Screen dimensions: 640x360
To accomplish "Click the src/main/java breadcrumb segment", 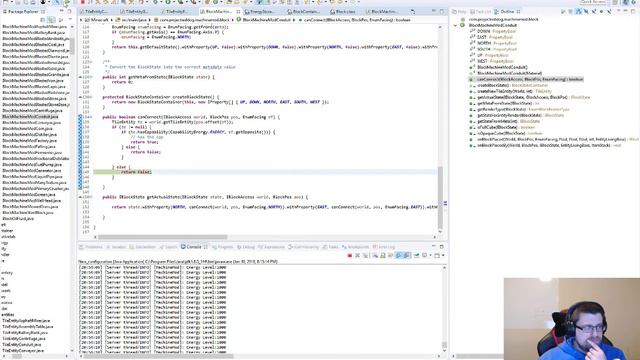I will pos(131,20).
